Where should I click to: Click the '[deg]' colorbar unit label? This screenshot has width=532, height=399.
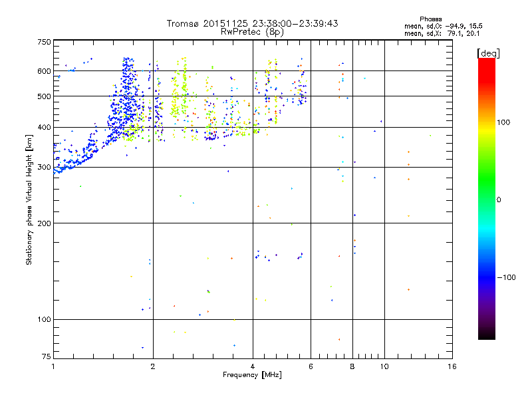point(488,53)
